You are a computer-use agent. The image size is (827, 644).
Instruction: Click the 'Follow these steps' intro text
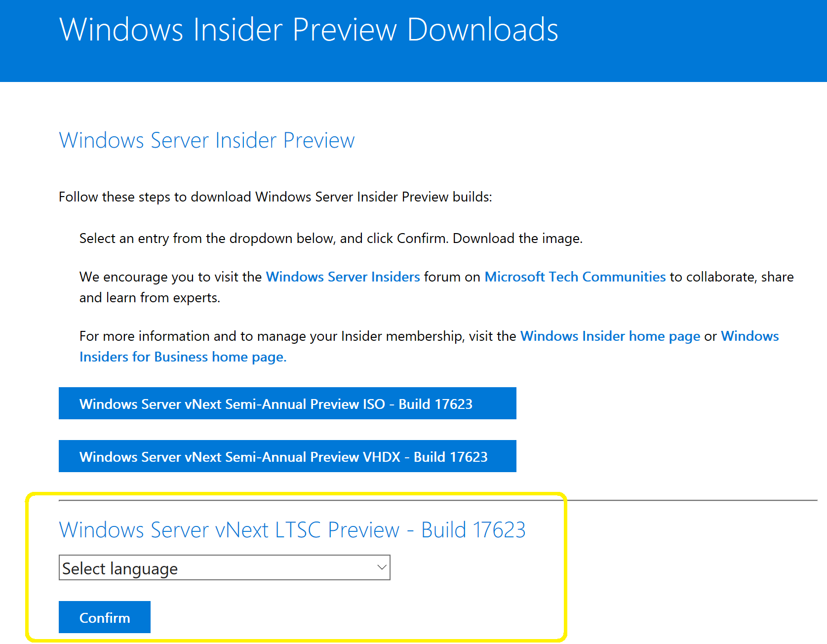(275, 197)
